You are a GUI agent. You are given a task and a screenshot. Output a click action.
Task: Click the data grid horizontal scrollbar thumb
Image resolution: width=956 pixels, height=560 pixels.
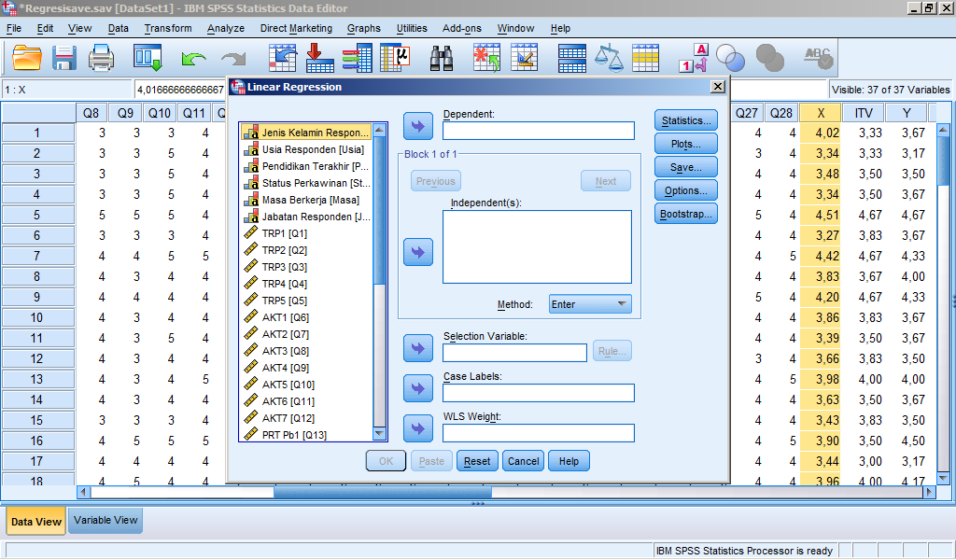coord(382,492)
